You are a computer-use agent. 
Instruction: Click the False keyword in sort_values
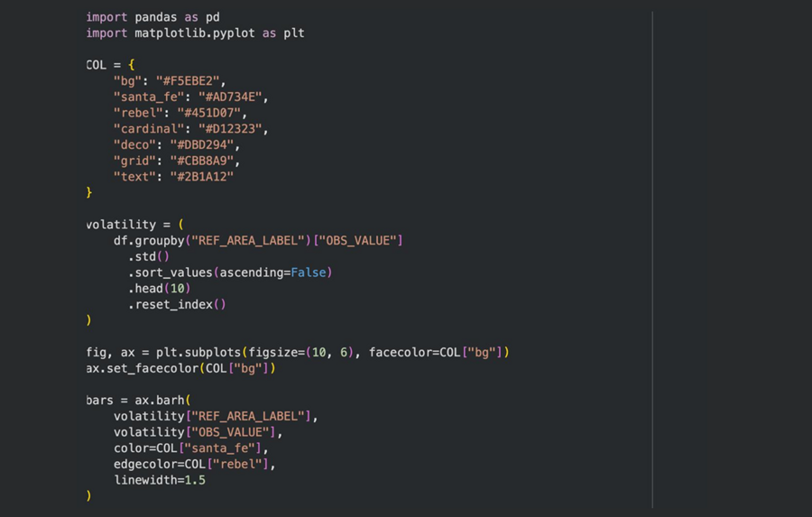tap(309, 272)
